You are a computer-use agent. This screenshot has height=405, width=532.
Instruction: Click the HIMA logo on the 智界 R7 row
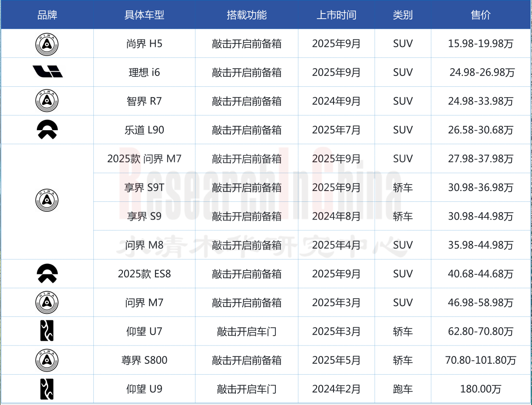point(46,101)
